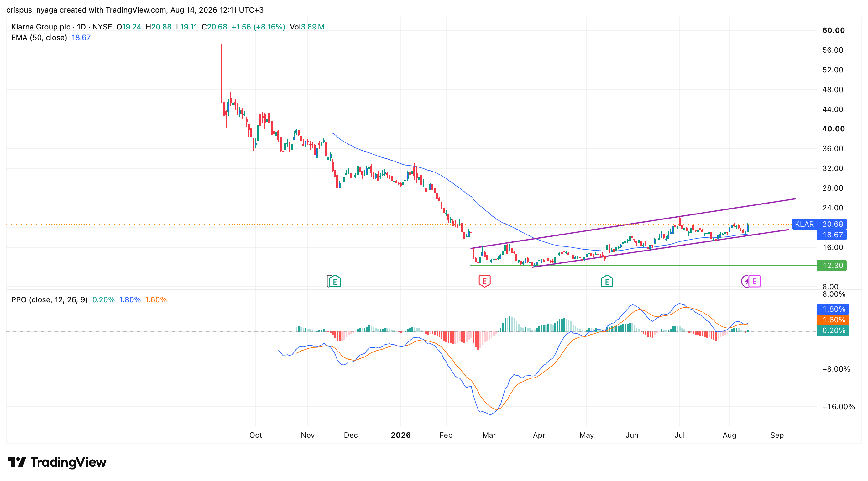868x481 pixels.
Task: Click the O19.24 open value
Action: (x=129, y=27)
